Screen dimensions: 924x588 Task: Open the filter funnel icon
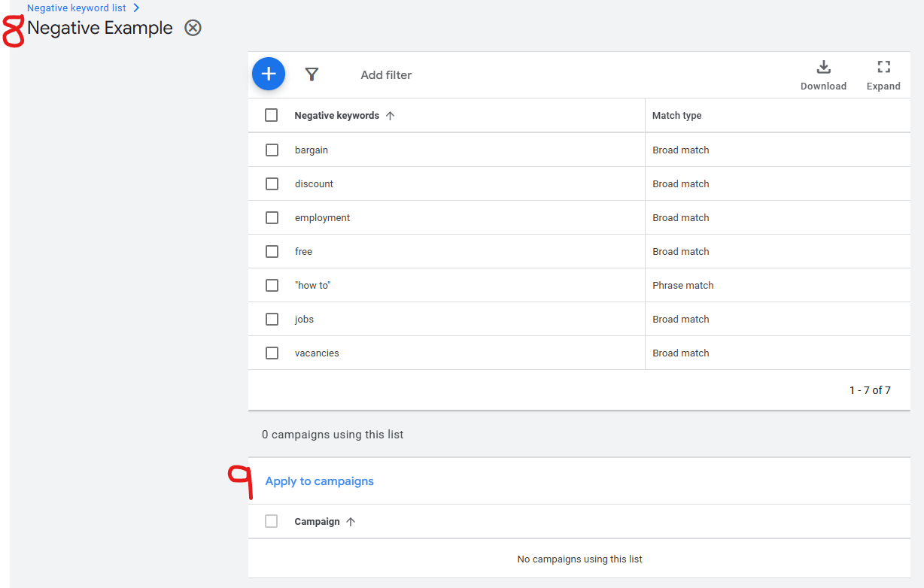point(312,74)
